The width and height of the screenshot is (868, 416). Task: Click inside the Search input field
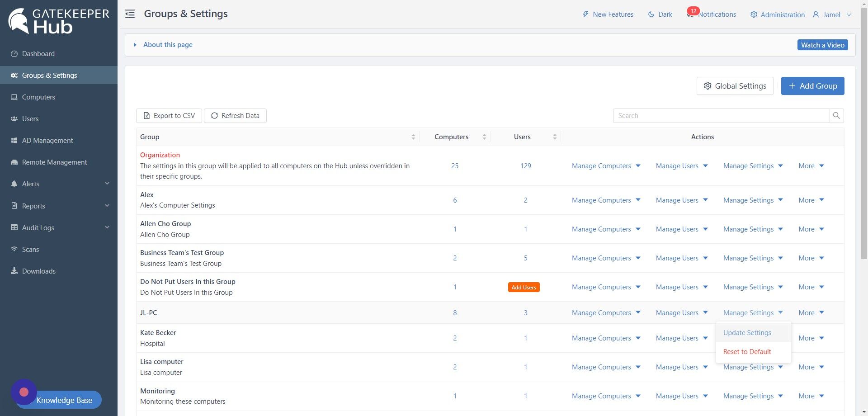(721, 116)
